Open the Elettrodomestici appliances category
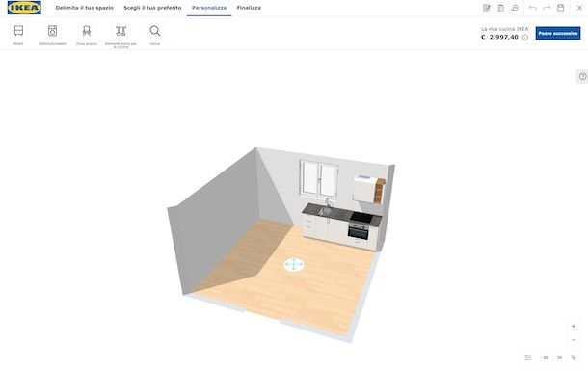The height and width of the screenshot is (370, 588). pyautogui.click(x=52, y=35)
